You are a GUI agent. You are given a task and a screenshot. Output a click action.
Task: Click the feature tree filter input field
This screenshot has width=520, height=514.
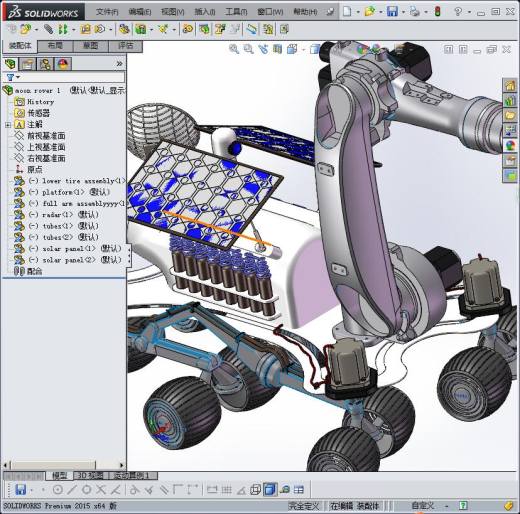point(73,77)
